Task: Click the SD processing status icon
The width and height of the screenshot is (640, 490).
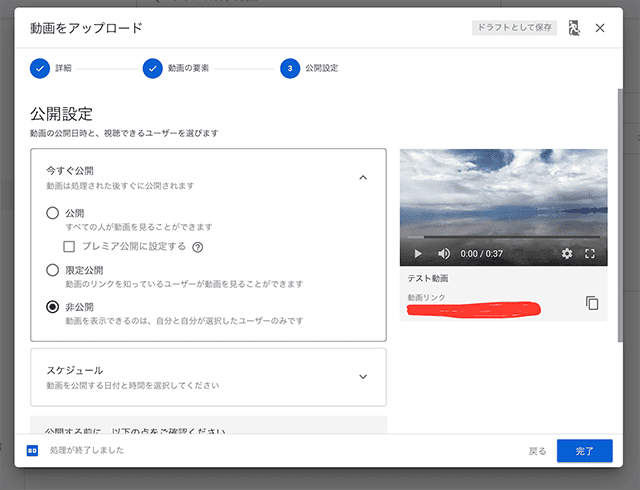Action: point(32,450)
